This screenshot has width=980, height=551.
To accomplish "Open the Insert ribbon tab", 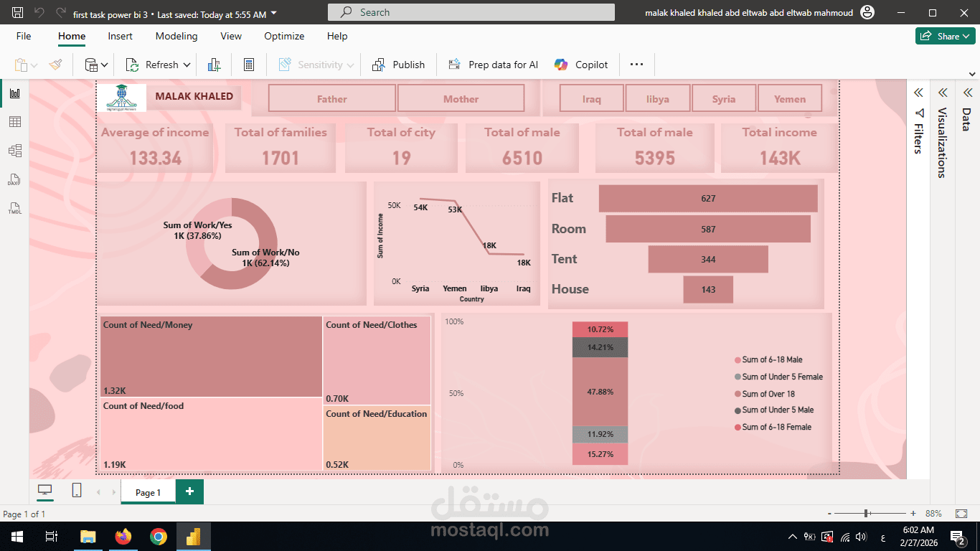I will [121, 36].
